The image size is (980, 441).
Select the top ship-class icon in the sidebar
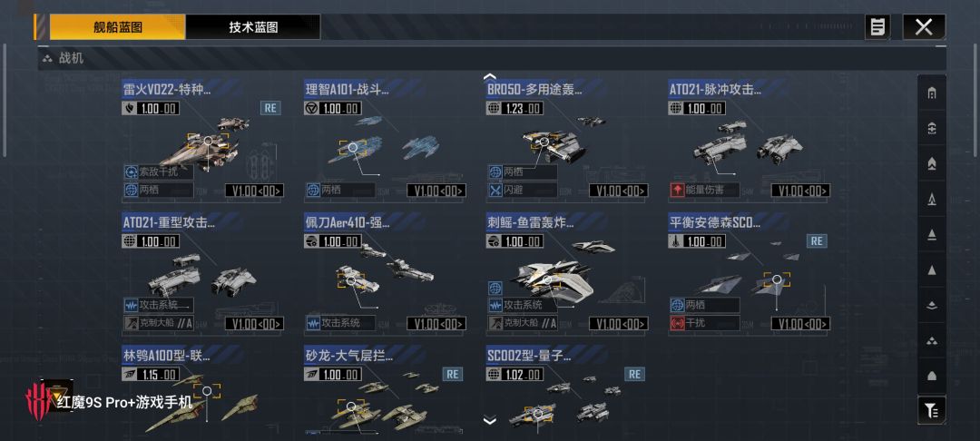[931, 93]
